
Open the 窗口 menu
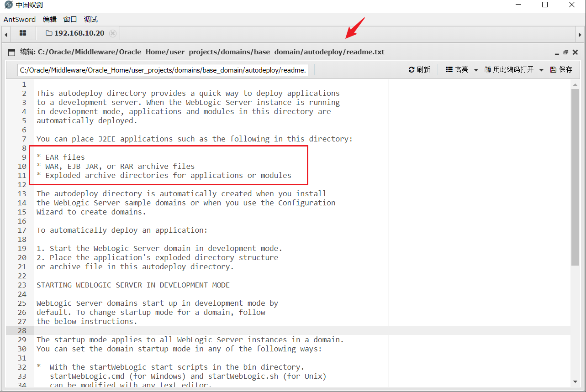coord(70,20)
